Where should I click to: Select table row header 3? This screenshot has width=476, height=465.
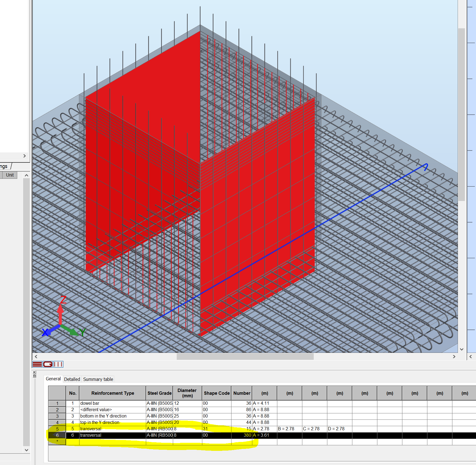click(x=57, y=416)
